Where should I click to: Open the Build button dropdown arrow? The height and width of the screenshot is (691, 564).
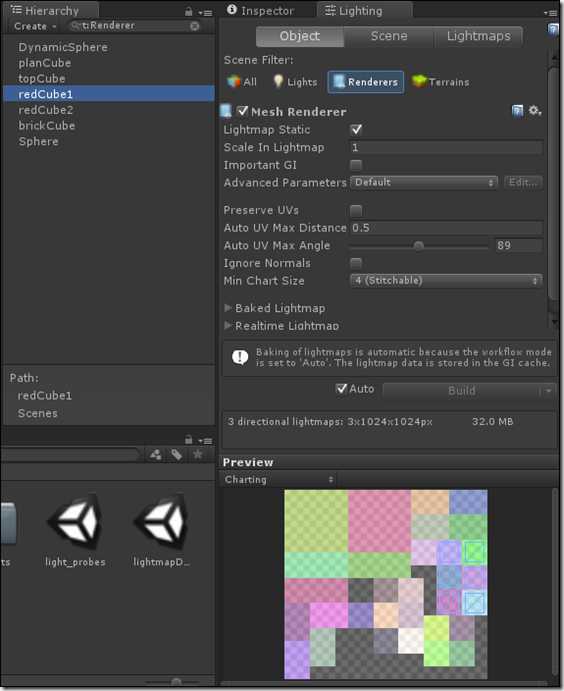(x=547, y=391)
